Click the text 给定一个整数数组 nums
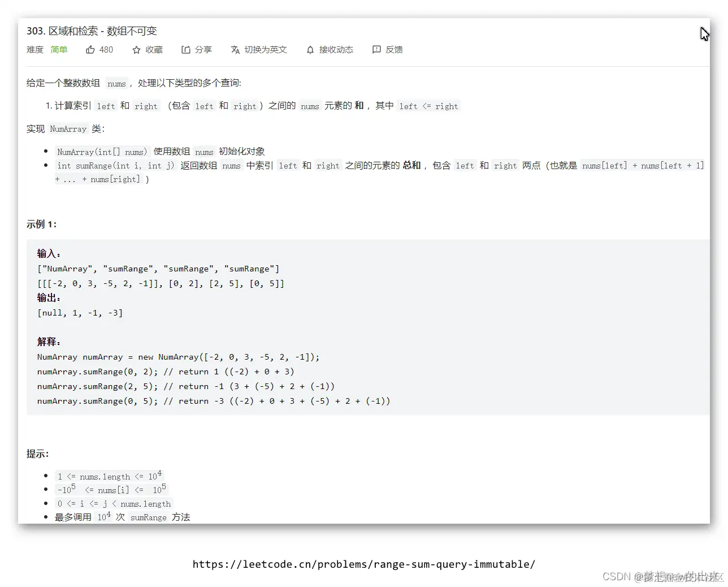The width and height of the screenshot is (728, 587). (77, 83)
